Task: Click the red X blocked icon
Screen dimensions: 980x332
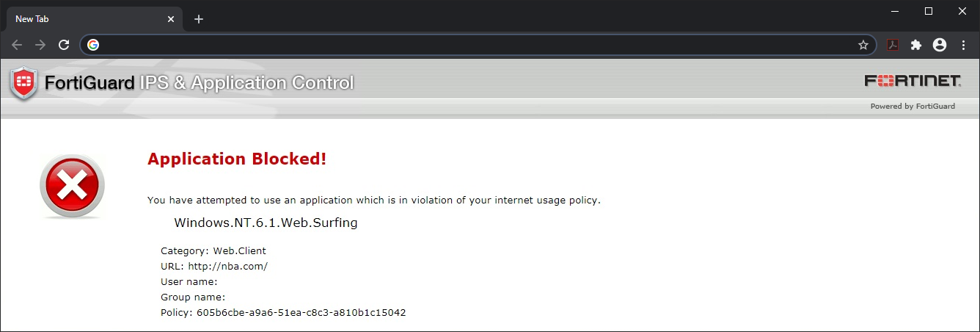Action: tap(72, 186)
